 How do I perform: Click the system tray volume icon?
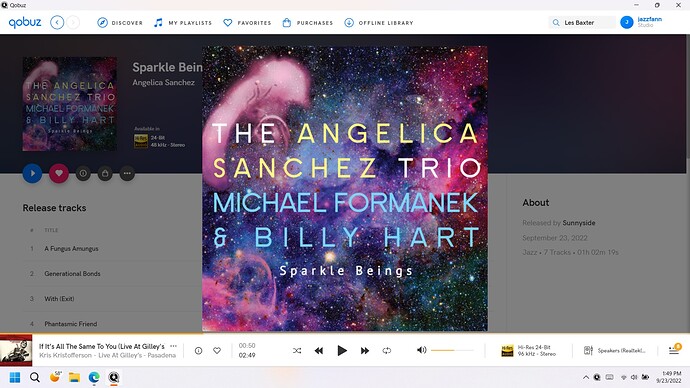coord(634,377)
